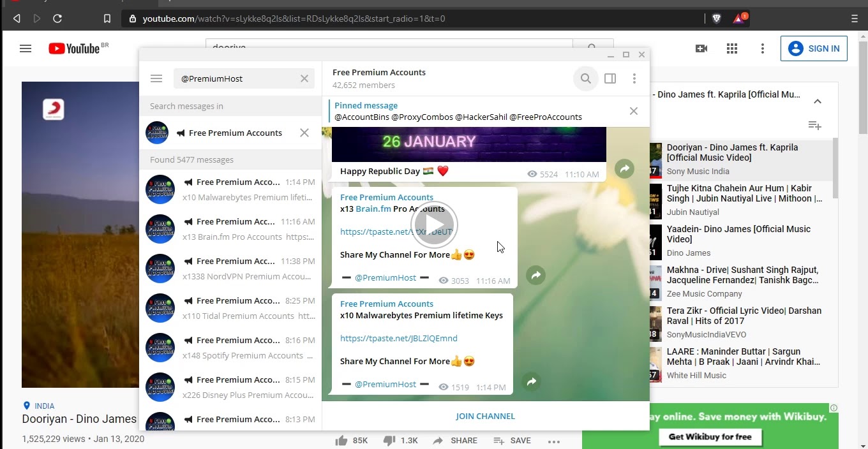Click the Sony Music logo on video
The image size is (868, 449).
(54, 109)
